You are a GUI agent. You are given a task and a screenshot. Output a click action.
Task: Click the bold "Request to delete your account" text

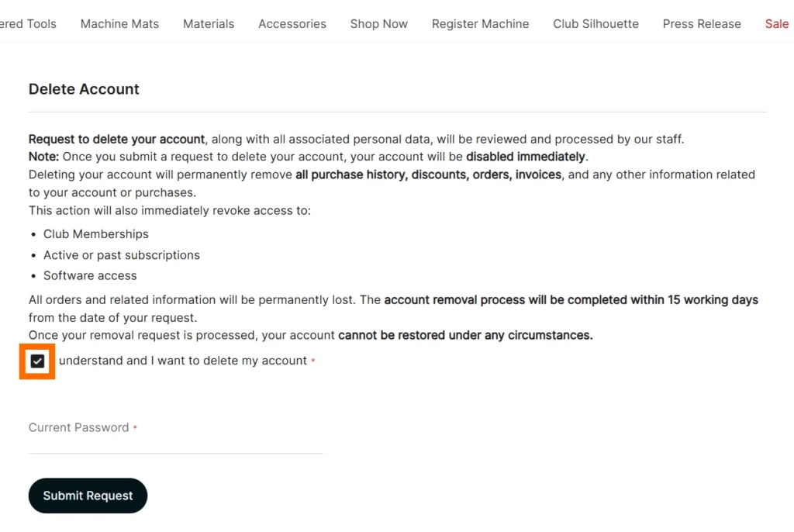116,140
